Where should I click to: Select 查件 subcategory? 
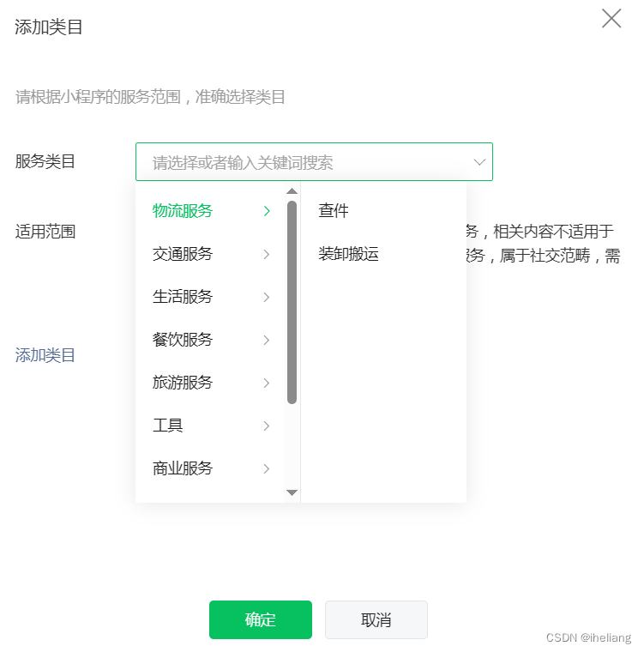[x=334, y=210]
